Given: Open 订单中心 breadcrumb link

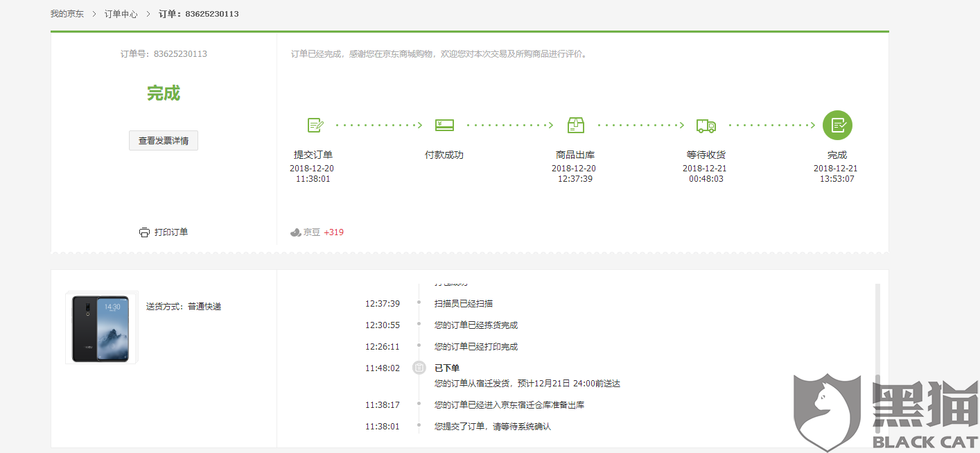Looking at the screenshot, I should pyautogui.click(x=121, y=14).
